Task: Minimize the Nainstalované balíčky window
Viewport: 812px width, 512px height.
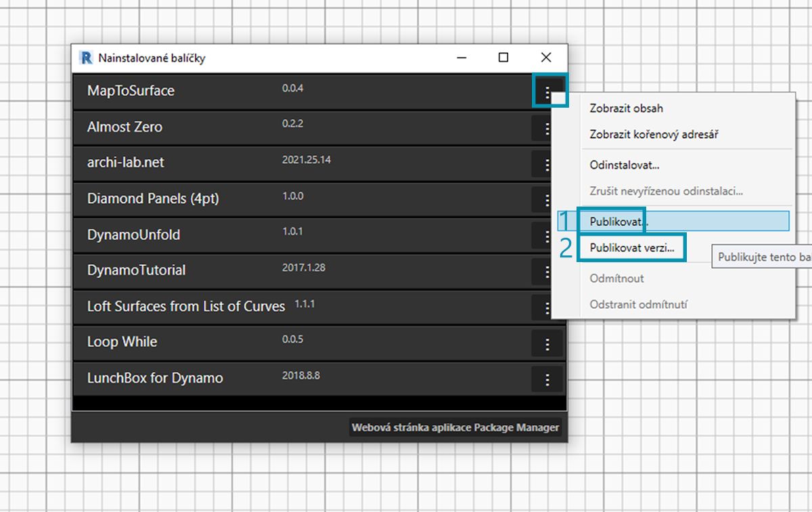Action: click(461, 58)
